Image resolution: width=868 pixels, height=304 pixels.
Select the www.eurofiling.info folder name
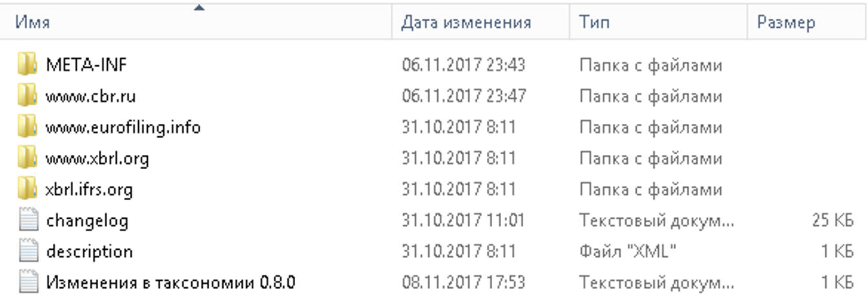tap(123, 127)
